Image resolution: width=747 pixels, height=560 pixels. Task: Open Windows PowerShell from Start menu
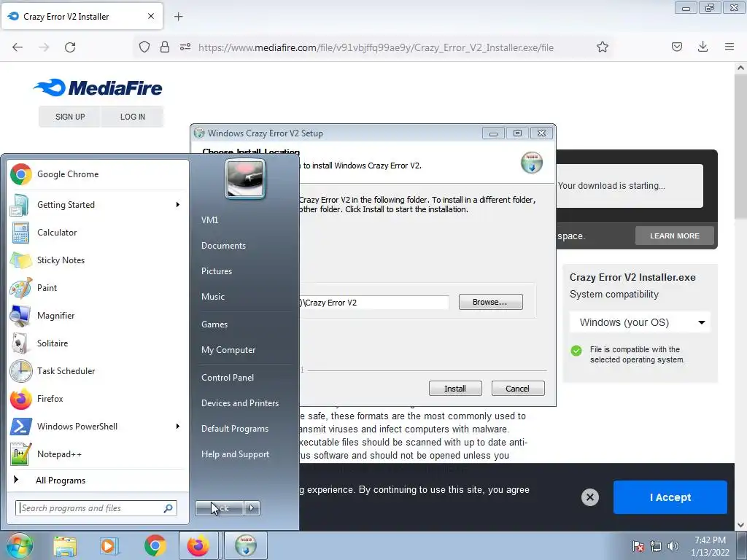(98, 426)
